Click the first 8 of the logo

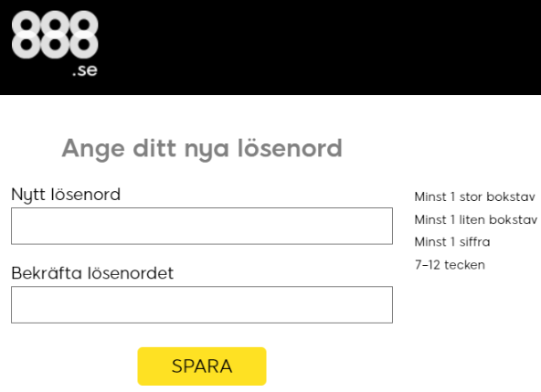click(27, 35)
